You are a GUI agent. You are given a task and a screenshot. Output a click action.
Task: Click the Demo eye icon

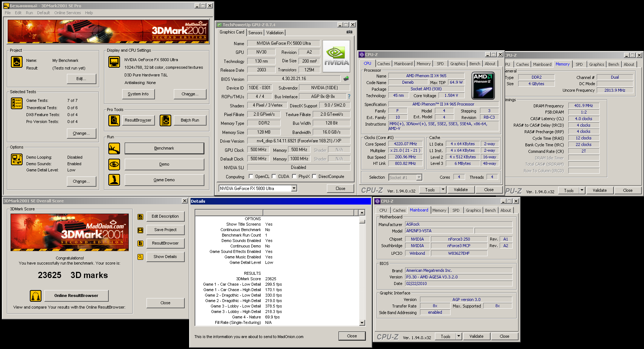point(114,164)
